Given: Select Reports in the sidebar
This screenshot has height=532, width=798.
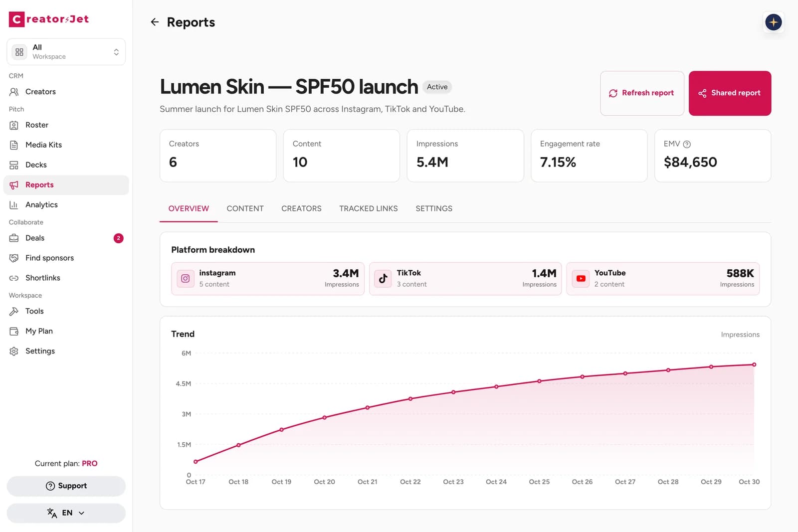Looking at the screenshot, I should [66, 185].
